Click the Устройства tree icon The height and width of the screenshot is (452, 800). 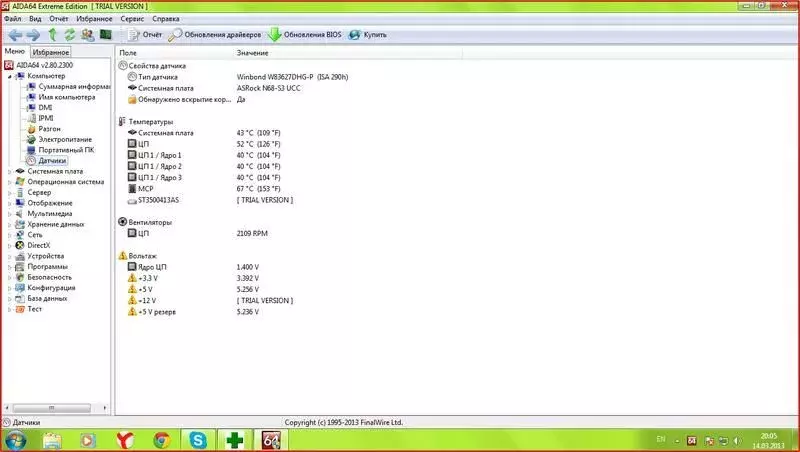point(20,256)
